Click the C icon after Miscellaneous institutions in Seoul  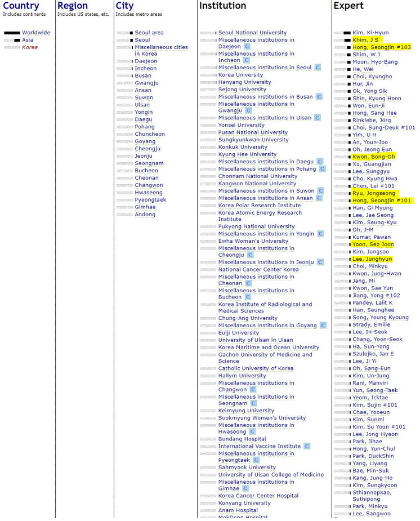click(x=318, y=68)
